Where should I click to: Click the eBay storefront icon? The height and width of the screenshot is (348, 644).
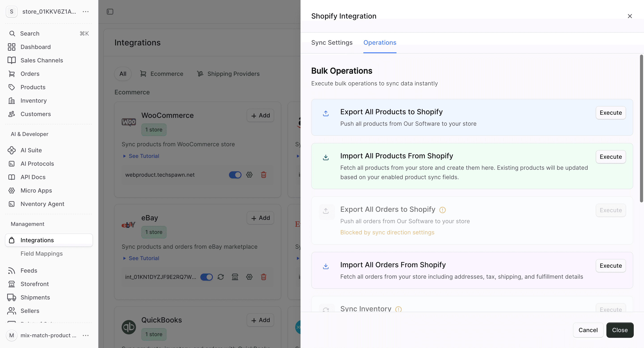235,277
